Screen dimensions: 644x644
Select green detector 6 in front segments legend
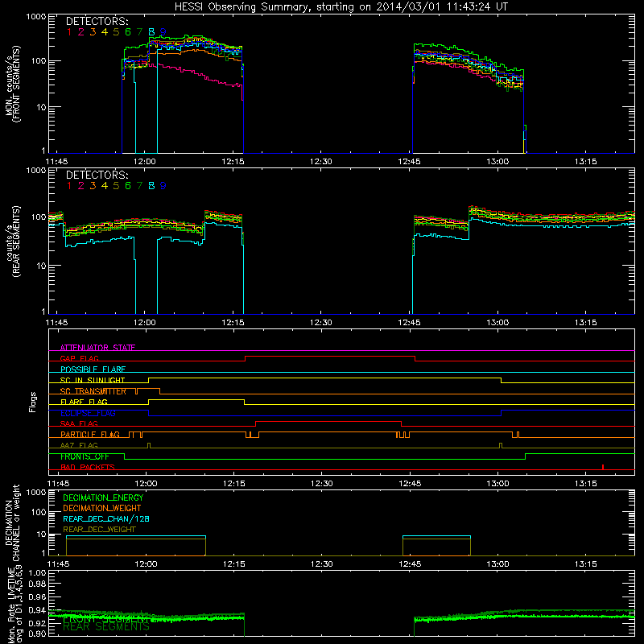click(x=128, y=32)
